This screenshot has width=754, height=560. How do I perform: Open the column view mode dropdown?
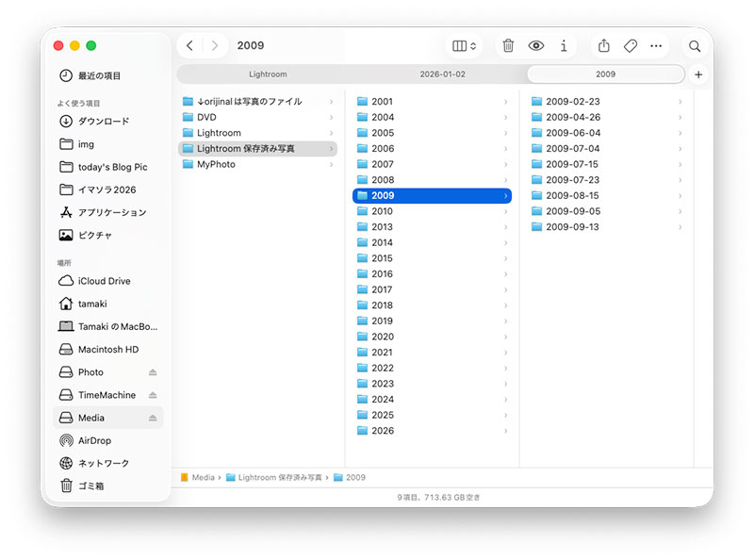tap(465, 45)
